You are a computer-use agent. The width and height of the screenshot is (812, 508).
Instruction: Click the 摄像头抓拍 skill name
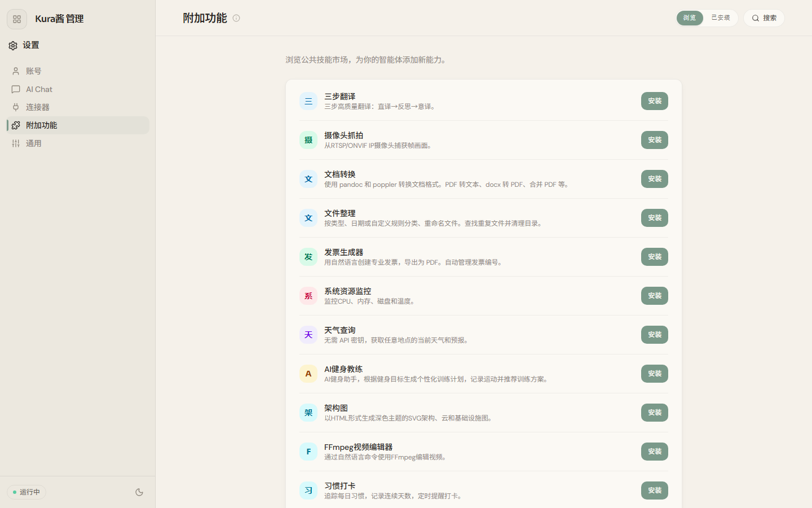click(x=343, y=135)
